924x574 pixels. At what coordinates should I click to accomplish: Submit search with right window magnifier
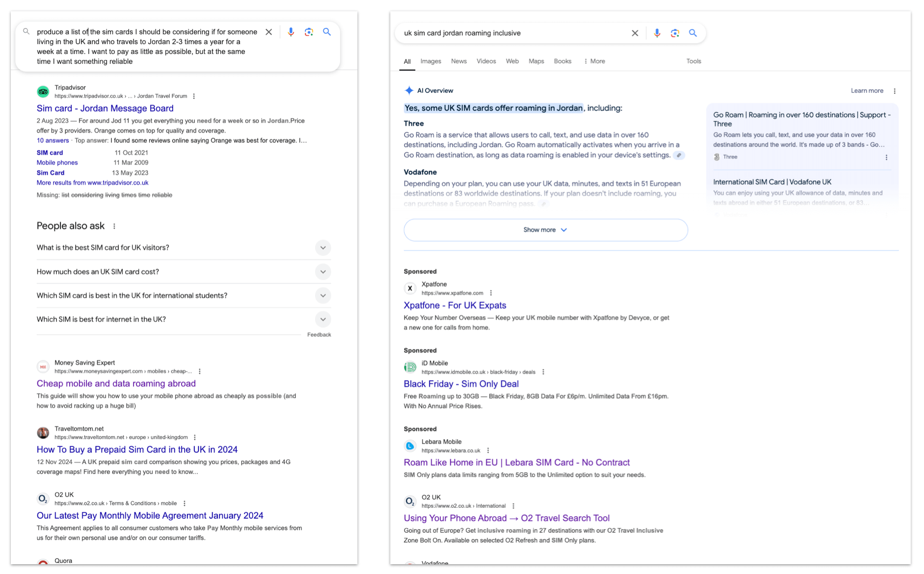[693, 33]
